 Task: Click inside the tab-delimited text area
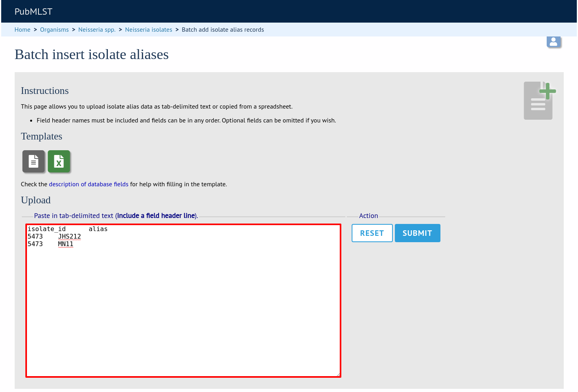pos(184,301)
